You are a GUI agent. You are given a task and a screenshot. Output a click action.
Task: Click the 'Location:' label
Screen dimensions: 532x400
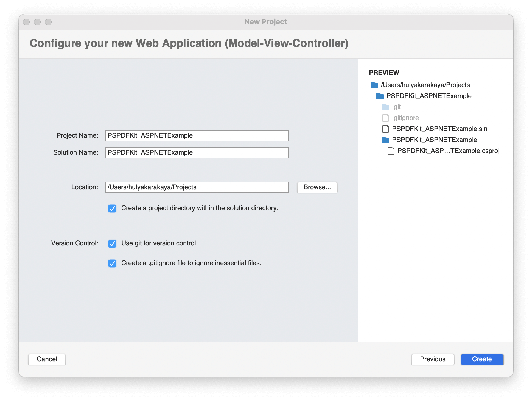[x=85, y=187]
